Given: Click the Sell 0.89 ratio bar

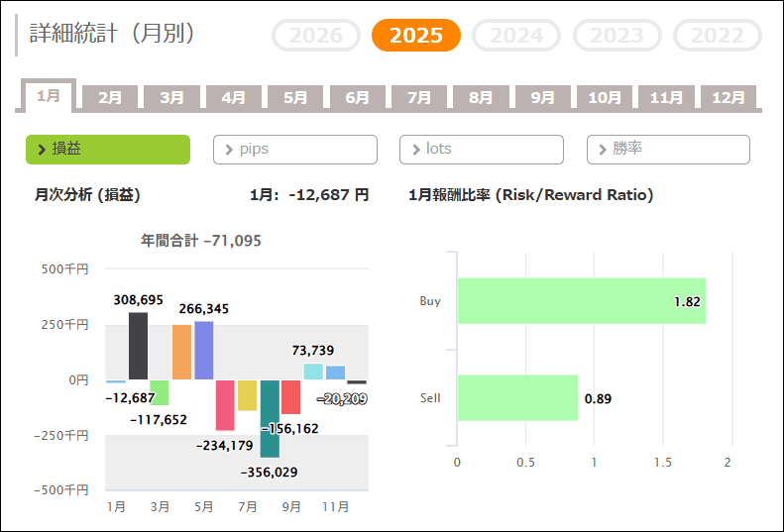Looking at the screenshot, I should pyautogui.click(x=516, y=397).
